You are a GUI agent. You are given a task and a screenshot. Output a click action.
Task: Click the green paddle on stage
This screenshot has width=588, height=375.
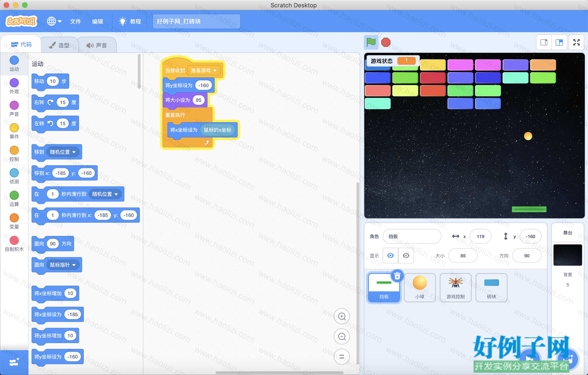529,209
